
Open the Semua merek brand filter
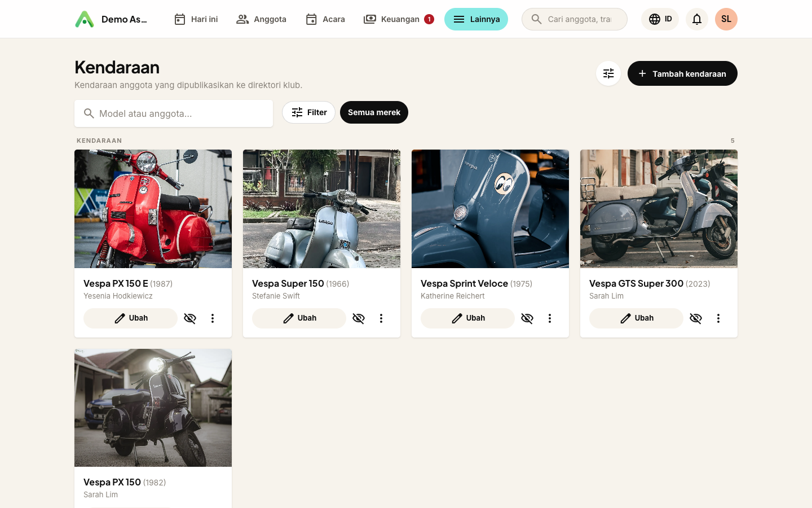click(374, 112)
